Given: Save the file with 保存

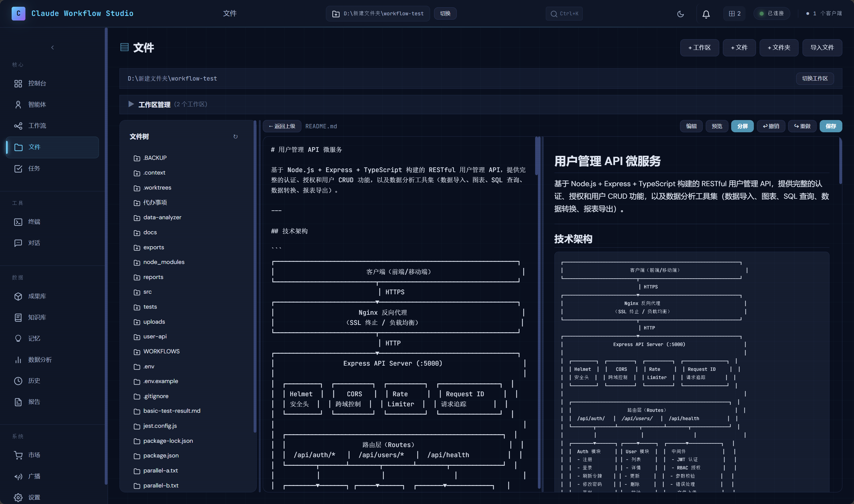Looking at the screenshot, I should tap(831, 126).
